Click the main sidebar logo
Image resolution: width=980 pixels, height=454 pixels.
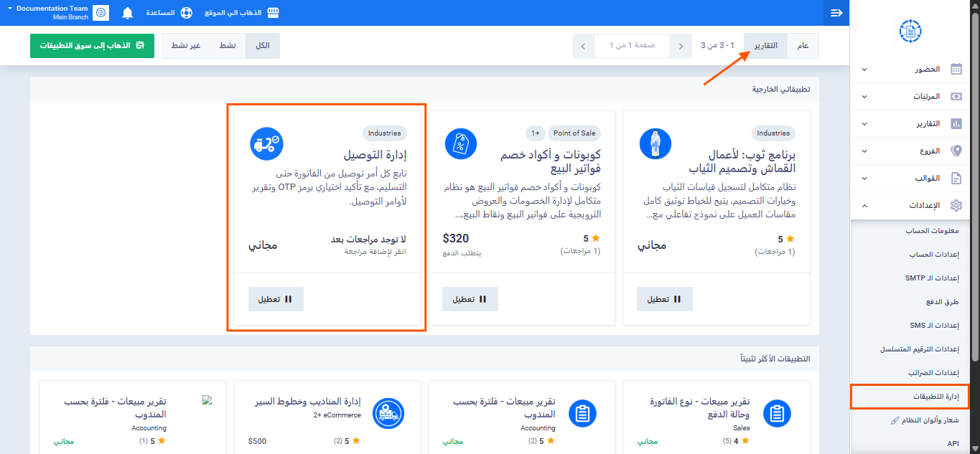click(910, 32)
